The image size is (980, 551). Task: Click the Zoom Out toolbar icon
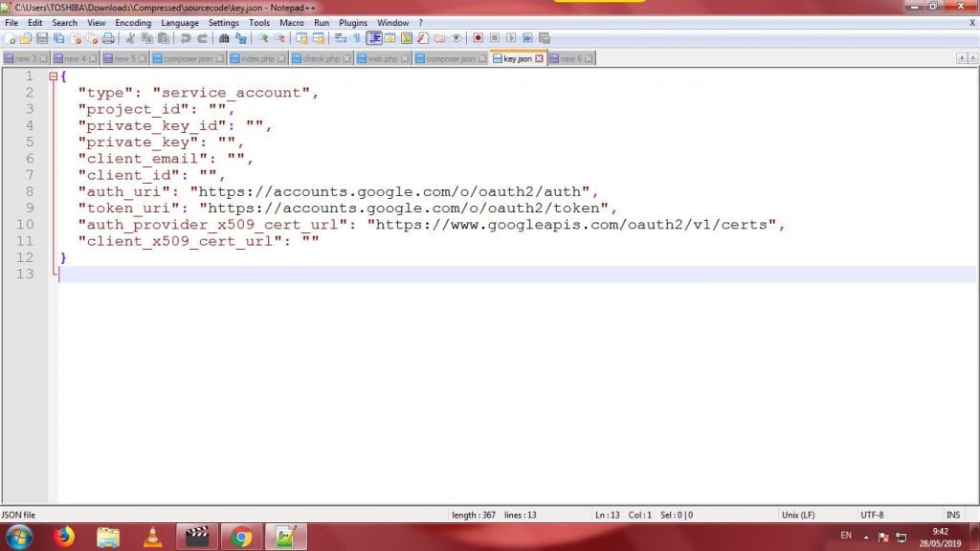click(x=279, y=38)
